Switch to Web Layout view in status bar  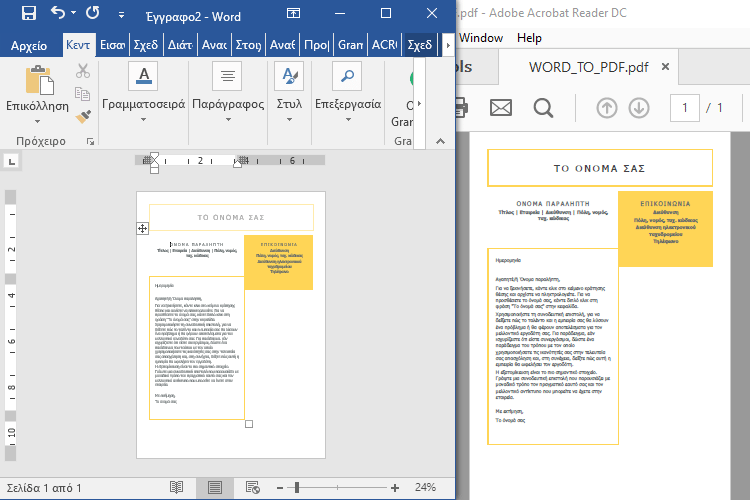point(251,487)
